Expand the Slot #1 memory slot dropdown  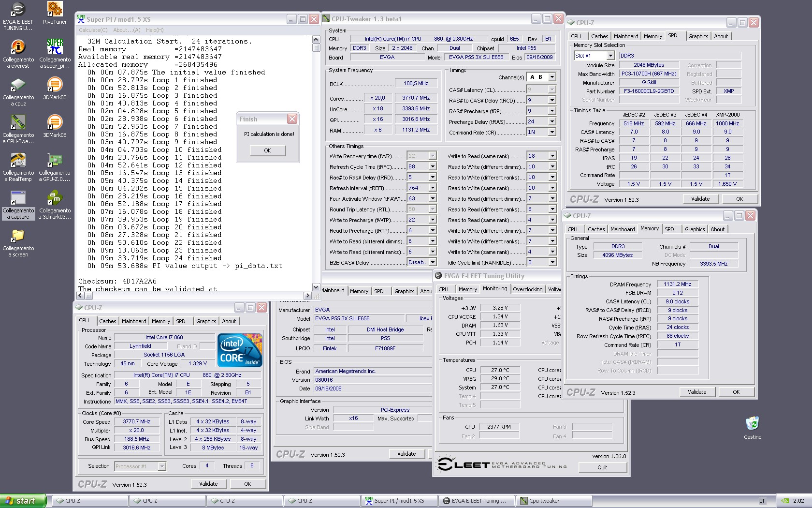pyautogui.click(x=610, y=56)
